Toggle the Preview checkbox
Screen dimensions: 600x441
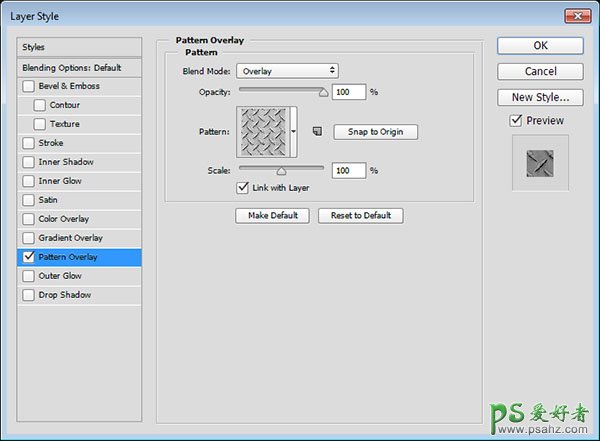tap(515, 121)
